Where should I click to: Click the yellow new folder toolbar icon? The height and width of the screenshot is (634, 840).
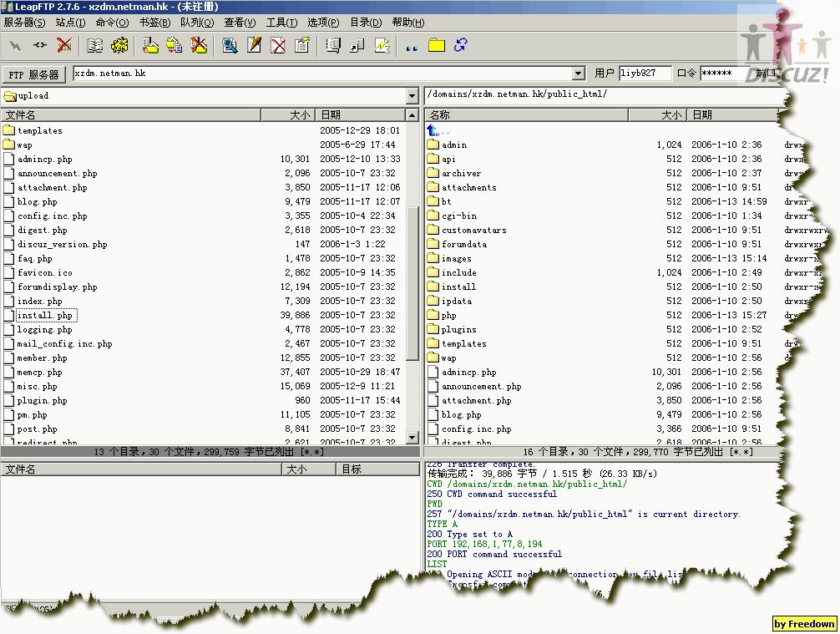click(437, 46)
